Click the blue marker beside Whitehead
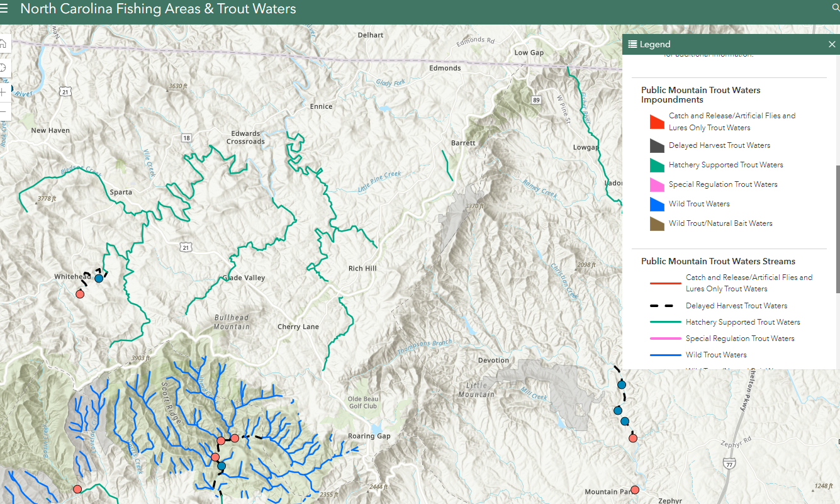The height and width of the screenshot is (504, 840). tap(99, 278)
